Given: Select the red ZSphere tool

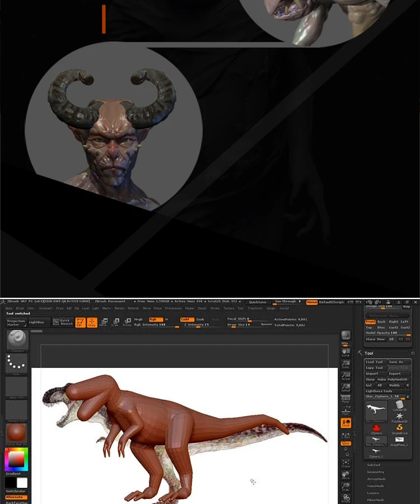Looking at the screenshot, I should click(376, 429).
